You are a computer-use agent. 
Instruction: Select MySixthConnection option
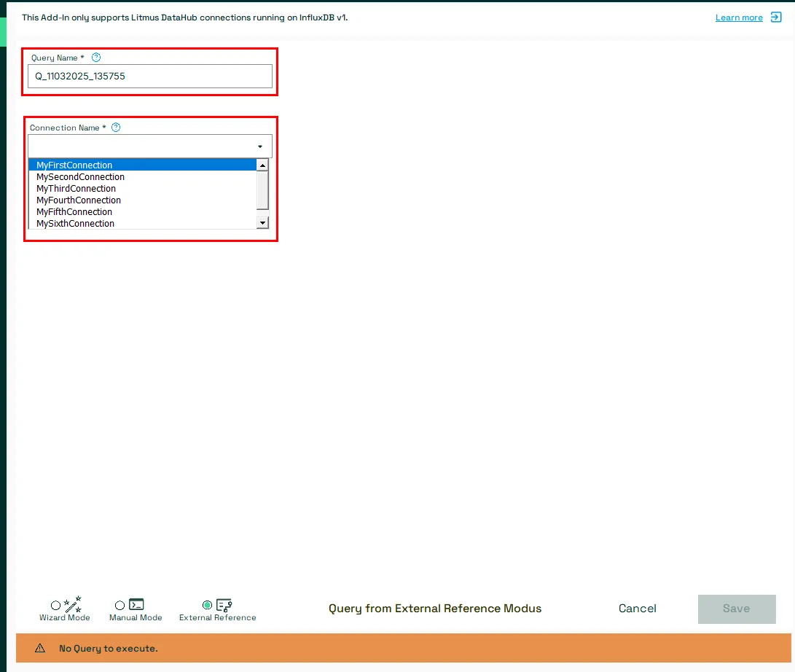(143, 223)
